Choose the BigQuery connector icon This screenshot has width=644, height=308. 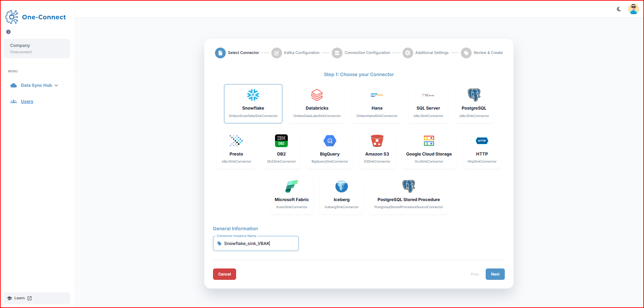coord(330,141)
